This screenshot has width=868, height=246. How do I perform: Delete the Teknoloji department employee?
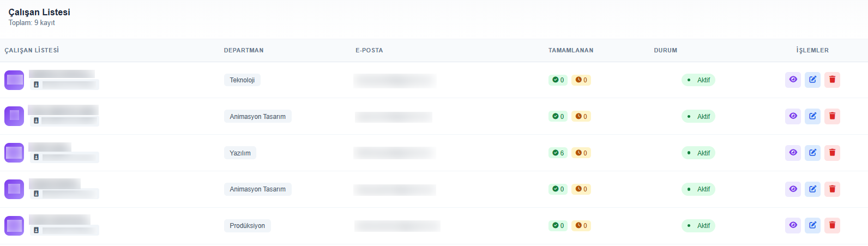tap(832, 80)
